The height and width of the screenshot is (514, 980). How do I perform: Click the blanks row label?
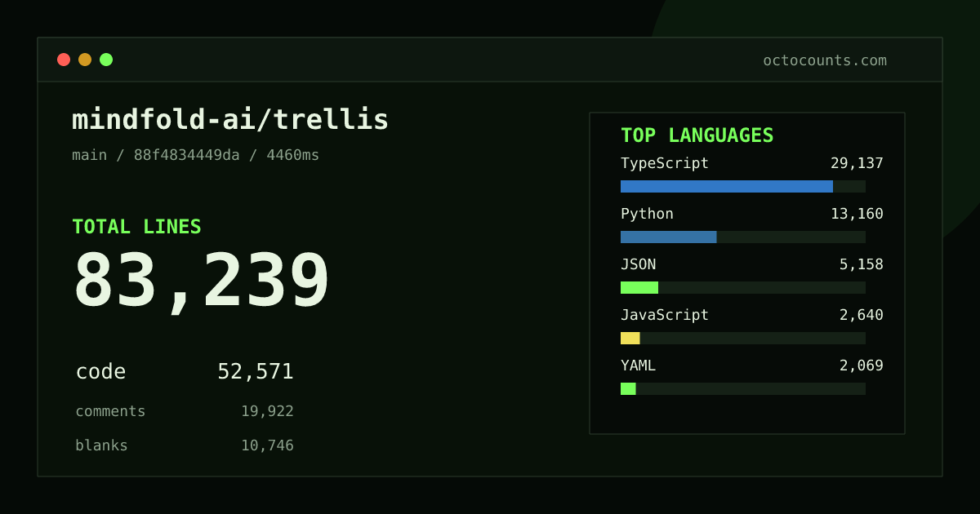(101, 445)
